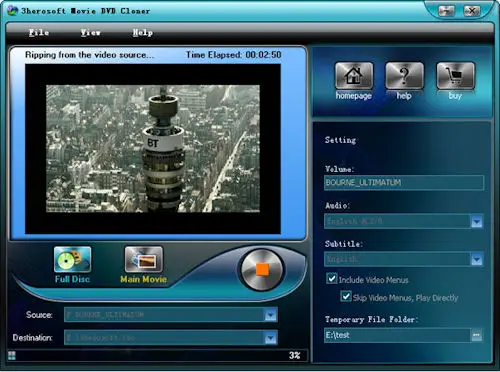Open the View menu

91,33
